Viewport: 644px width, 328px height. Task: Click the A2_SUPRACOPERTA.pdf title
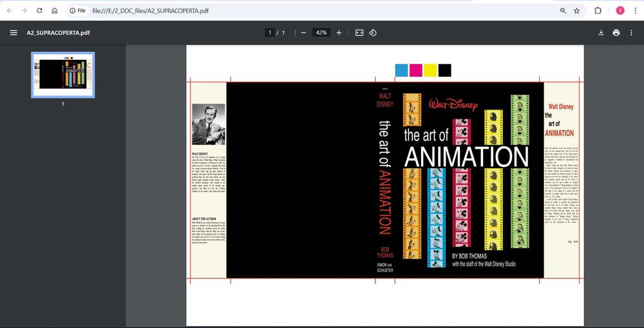pos(59,32)
